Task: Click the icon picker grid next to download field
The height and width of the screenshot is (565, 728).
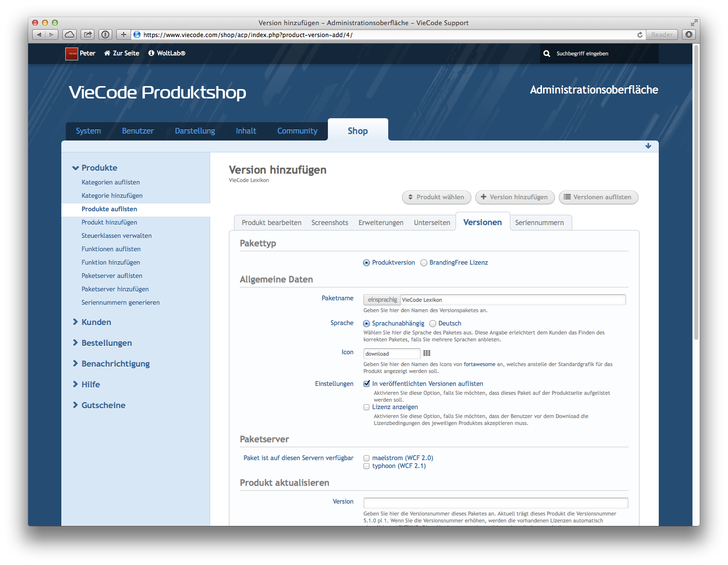Action: coord(427,353)
